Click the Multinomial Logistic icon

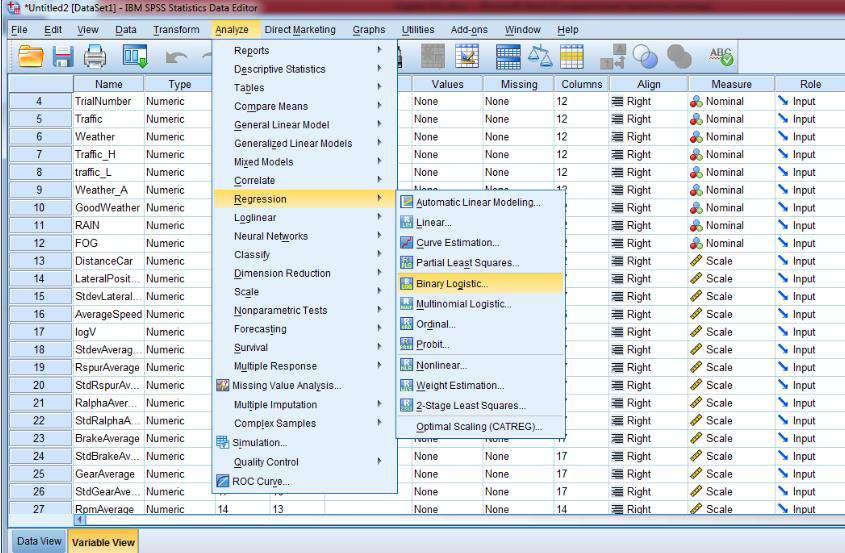coord(406,304)
